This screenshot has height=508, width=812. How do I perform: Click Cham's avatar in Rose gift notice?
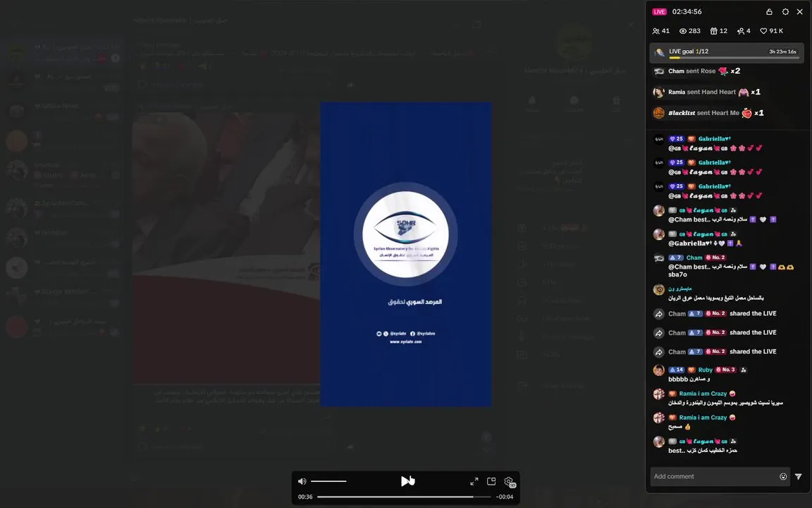tap(659, 71)
